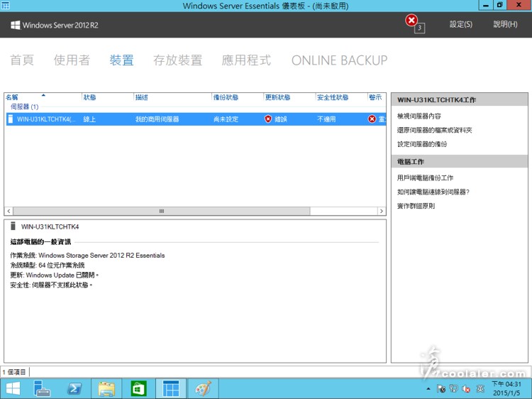The image size is (532, 399).
Task: Click the muted volume tray icon
Action: (466, 388)
